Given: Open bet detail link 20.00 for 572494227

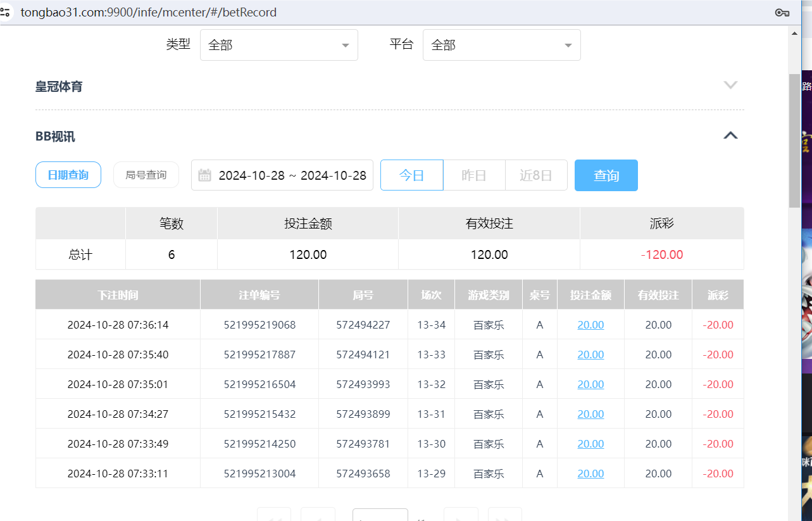Looking at the screenshot, I should click(590, 324).
